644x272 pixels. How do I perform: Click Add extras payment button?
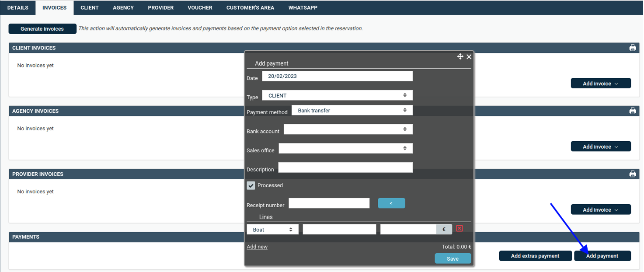(535, 256)
